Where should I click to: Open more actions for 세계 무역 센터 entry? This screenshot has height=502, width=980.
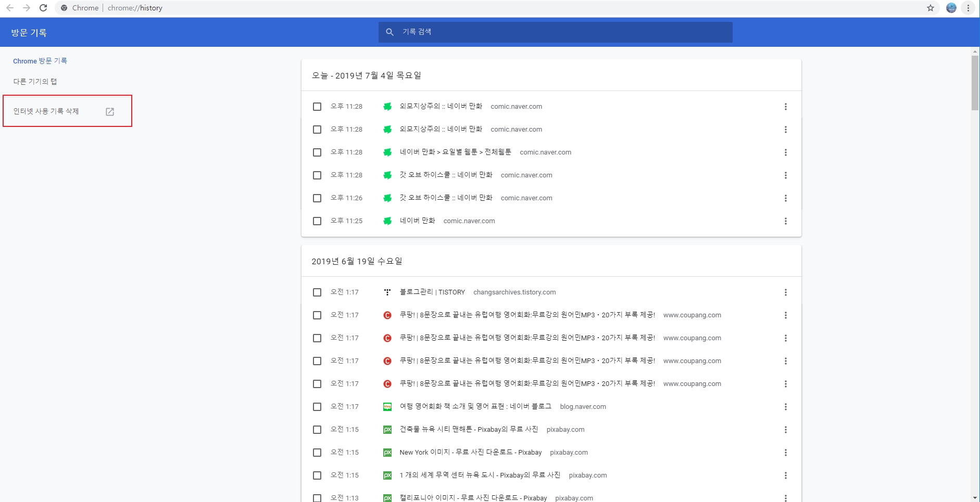tap(786, 475)
